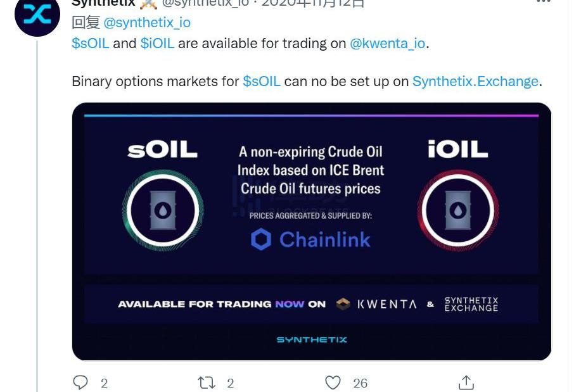Open the @kwenta_io mention link

(x=388, y=43)
